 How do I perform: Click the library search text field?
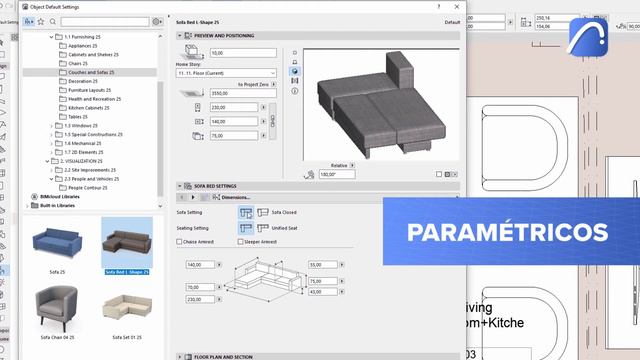tap(105, 22)
